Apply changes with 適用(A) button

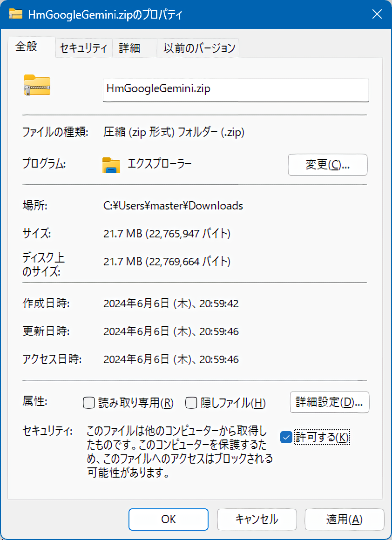tap(344, 519)
